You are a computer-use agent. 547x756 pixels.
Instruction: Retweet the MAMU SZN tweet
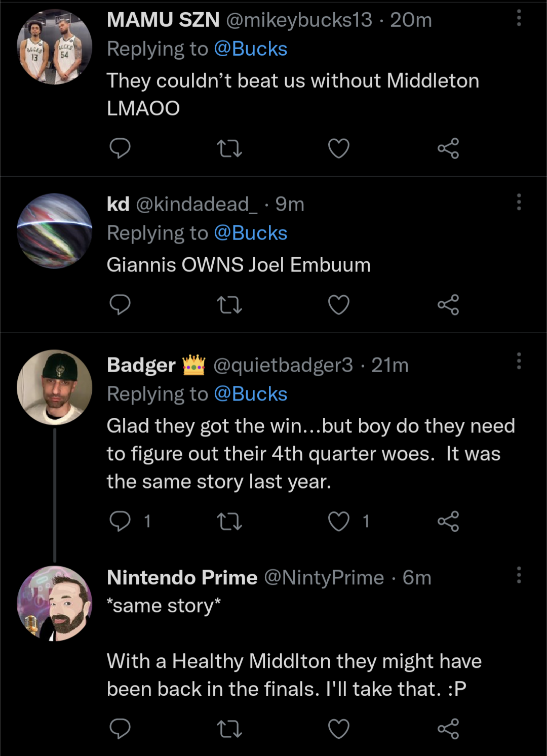229,148
